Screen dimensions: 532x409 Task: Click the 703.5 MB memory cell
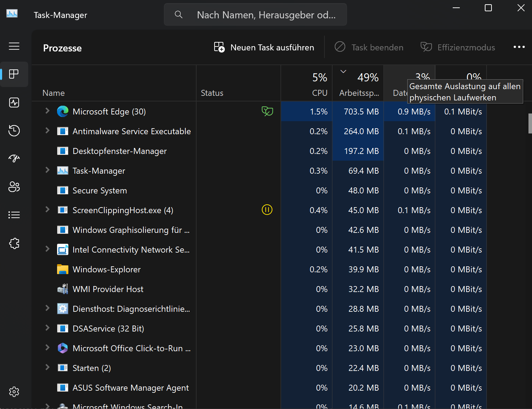coord(358,111)
